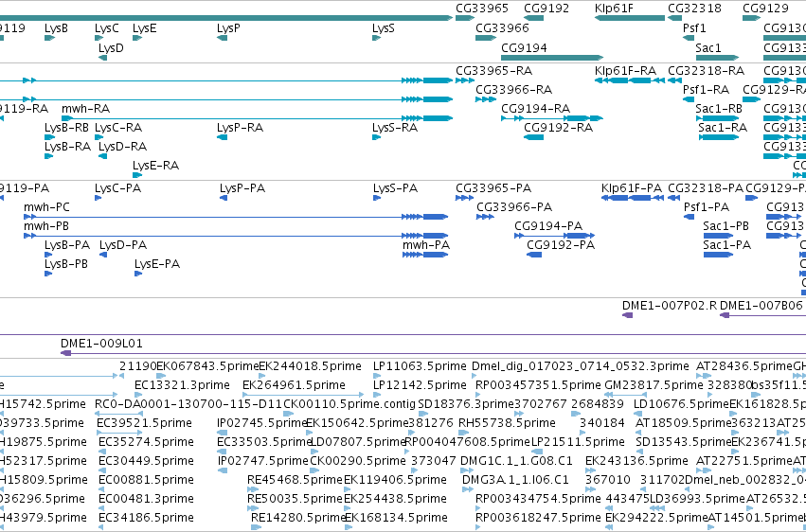Select protein Sac1-PB
This screenshot has height=532, width=806.
[718, 236]
